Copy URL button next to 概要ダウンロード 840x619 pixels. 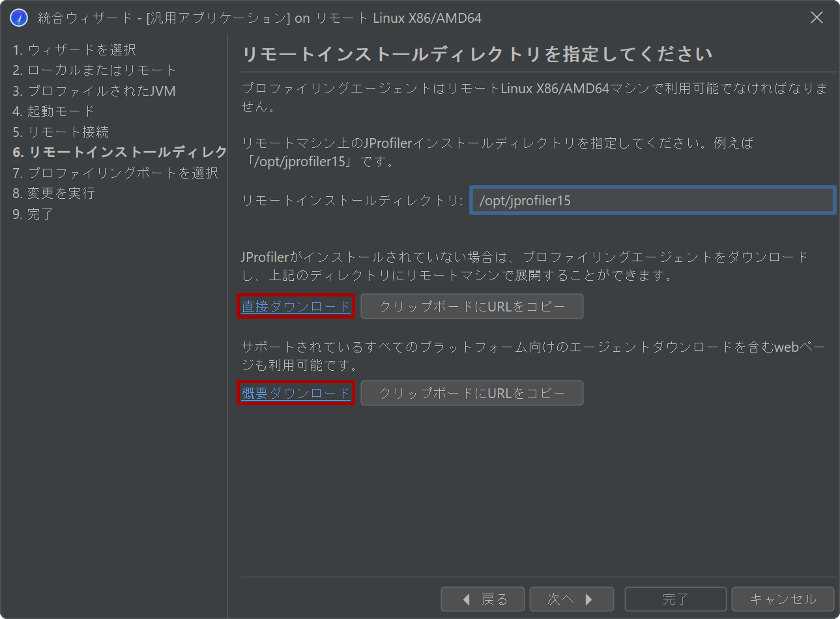[x=472, y=393]
